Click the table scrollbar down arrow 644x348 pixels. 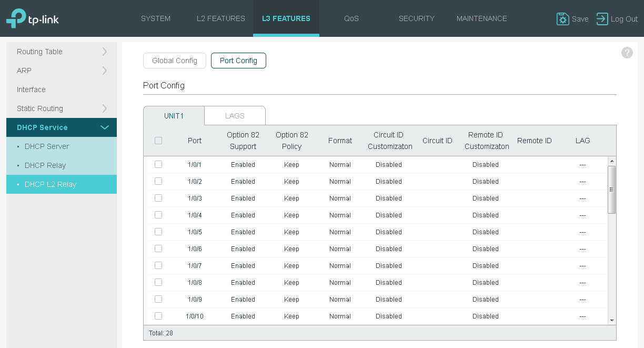pyautogui.click(x=611, y=320)
